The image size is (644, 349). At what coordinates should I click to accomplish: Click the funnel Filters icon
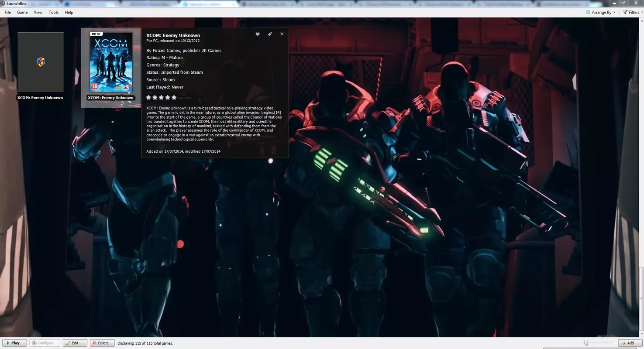tap(625, 12)
